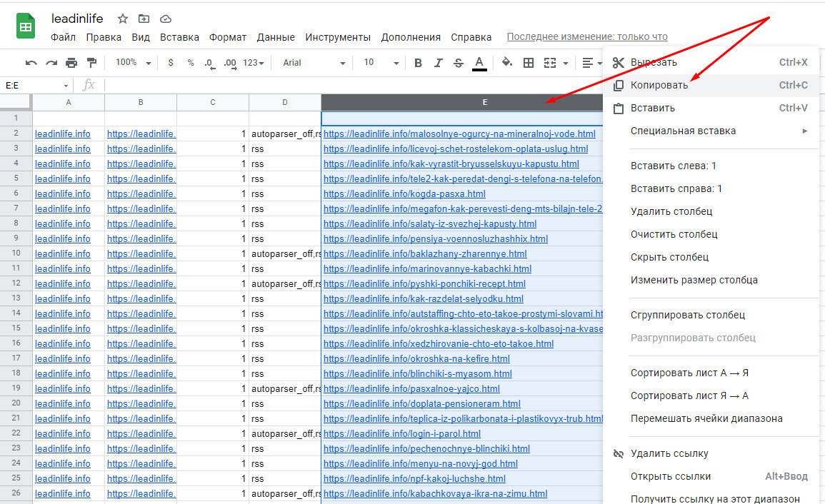
Task: Open the kogda-pasxa.html link in column E
Action: 404,193
